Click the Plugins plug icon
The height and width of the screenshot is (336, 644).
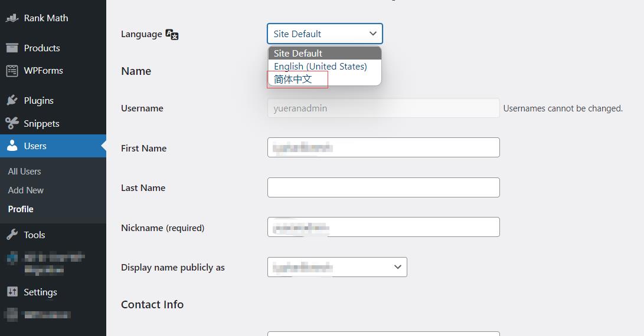point(12,101)
